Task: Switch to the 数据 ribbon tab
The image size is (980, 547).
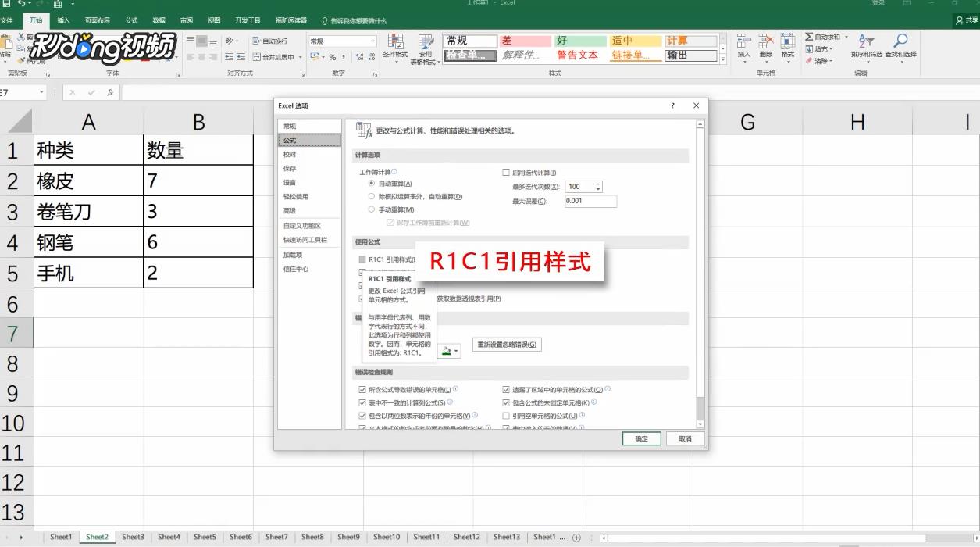Action: coord(159,20)
